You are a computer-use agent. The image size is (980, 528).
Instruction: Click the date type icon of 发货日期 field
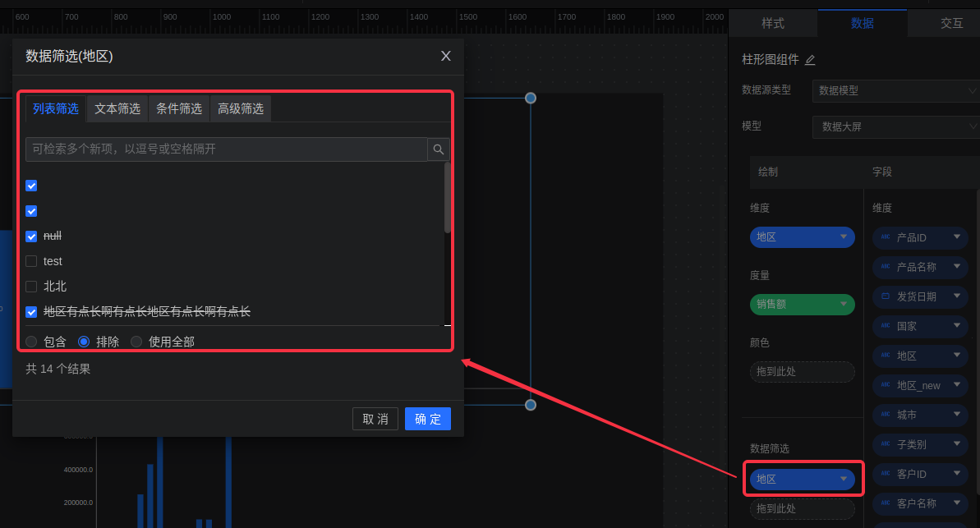pyautogui.click(x=886, y=296)
